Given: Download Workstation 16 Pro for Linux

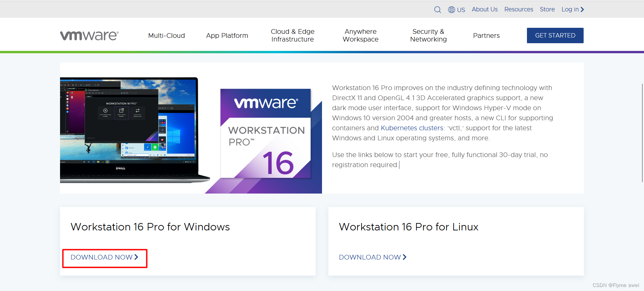Looking at the screenshot, I should [x=373, y=257].
